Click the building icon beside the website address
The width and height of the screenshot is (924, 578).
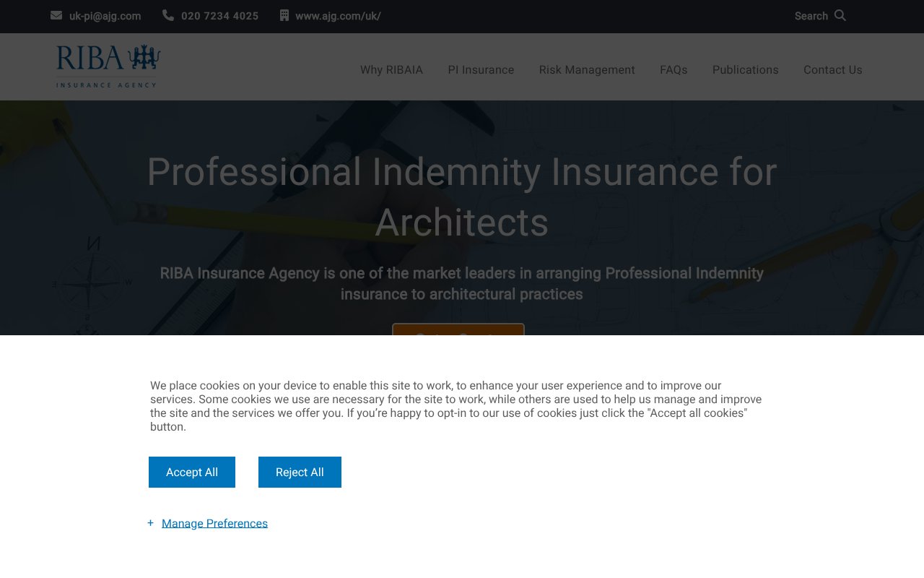[x=283, y=15]
